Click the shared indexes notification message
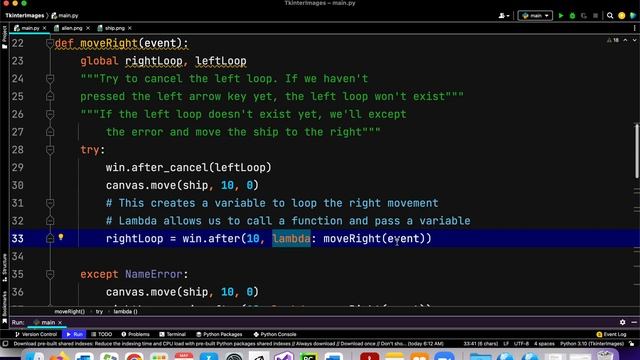Viewport: 640px width, 360px height. 229,344
